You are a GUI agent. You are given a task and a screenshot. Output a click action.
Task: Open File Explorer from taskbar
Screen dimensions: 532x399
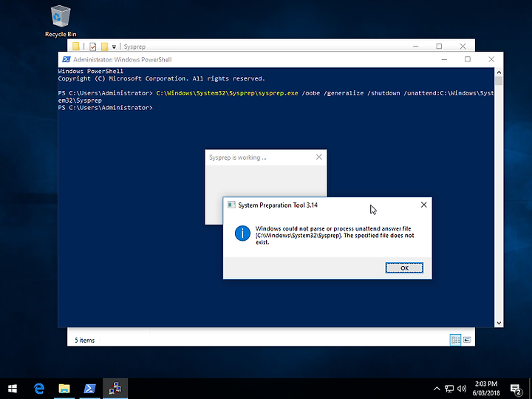coord(64,389)
